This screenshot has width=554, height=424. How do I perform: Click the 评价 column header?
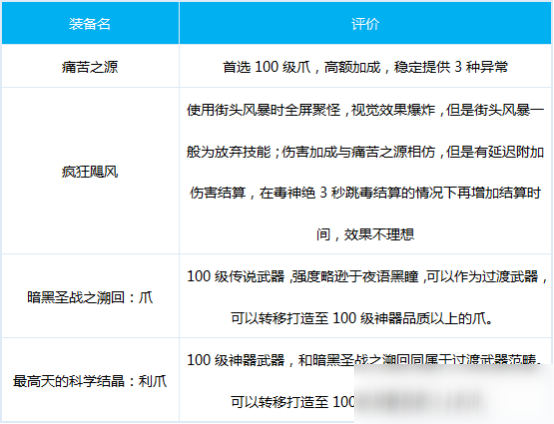coord(365,24)
